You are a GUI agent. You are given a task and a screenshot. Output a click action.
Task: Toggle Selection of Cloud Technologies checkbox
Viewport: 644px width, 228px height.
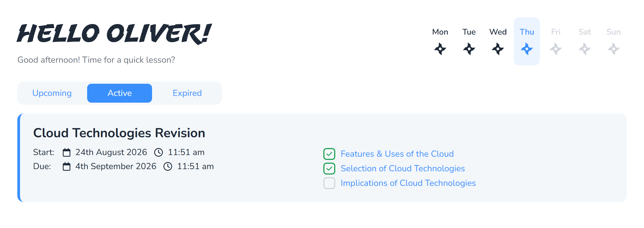(x=329, y=169)
